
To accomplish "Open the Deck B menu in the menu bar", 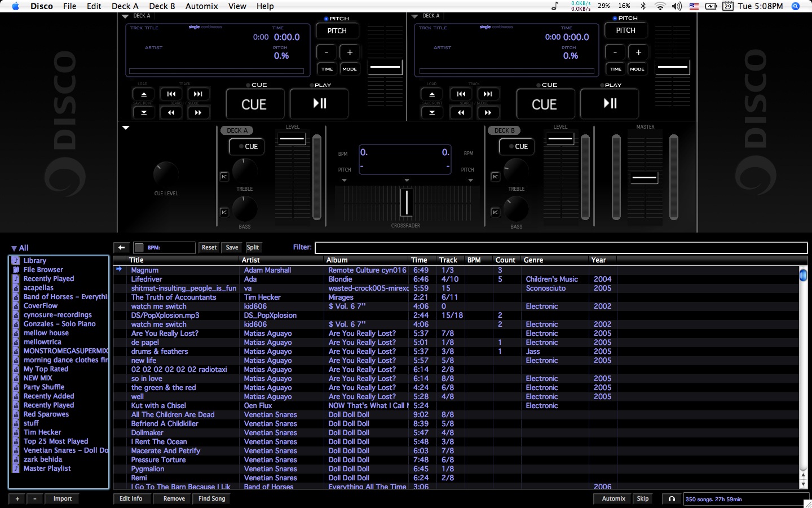I will (x=162, y=6).
